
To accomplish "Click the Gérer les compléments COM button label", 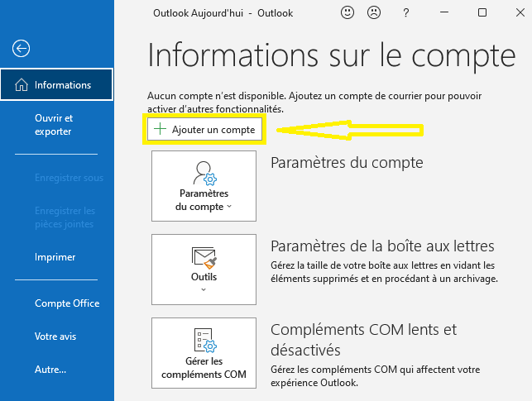I will 204,368.
